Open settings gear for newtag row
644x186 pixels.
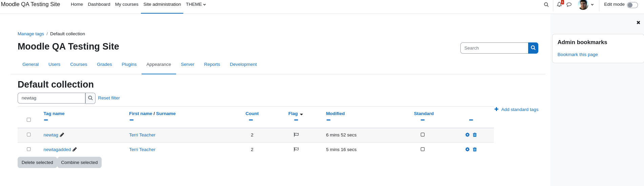[x=468, y=135]
